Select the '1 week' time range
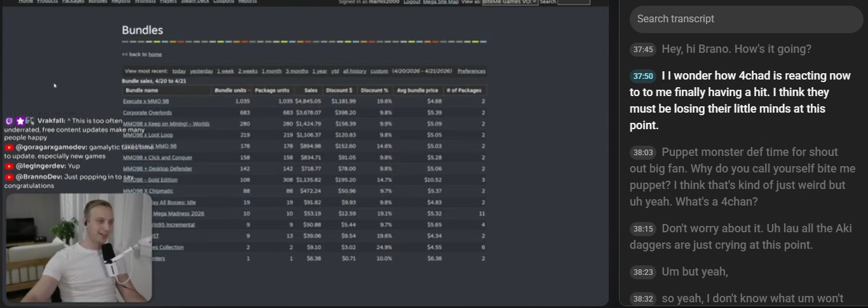 pyautogui.click(x=225, y=71)
